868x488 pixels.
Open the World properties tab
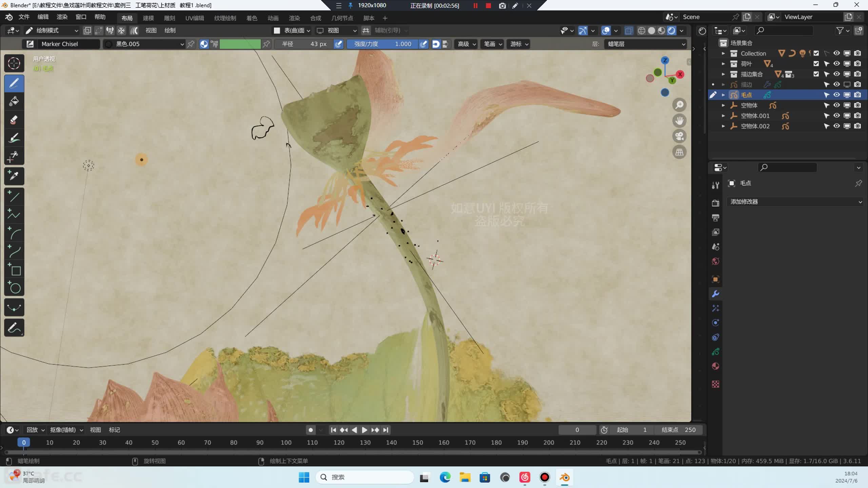(x=715, y=261)
